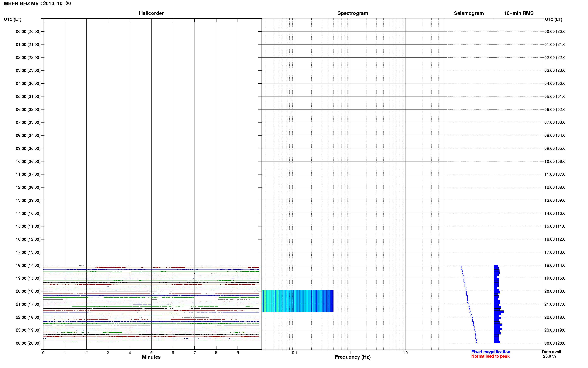This screenshot has height=368, width=588.
Task: Click the Seismogram panel heading
Action: (469, 13)
